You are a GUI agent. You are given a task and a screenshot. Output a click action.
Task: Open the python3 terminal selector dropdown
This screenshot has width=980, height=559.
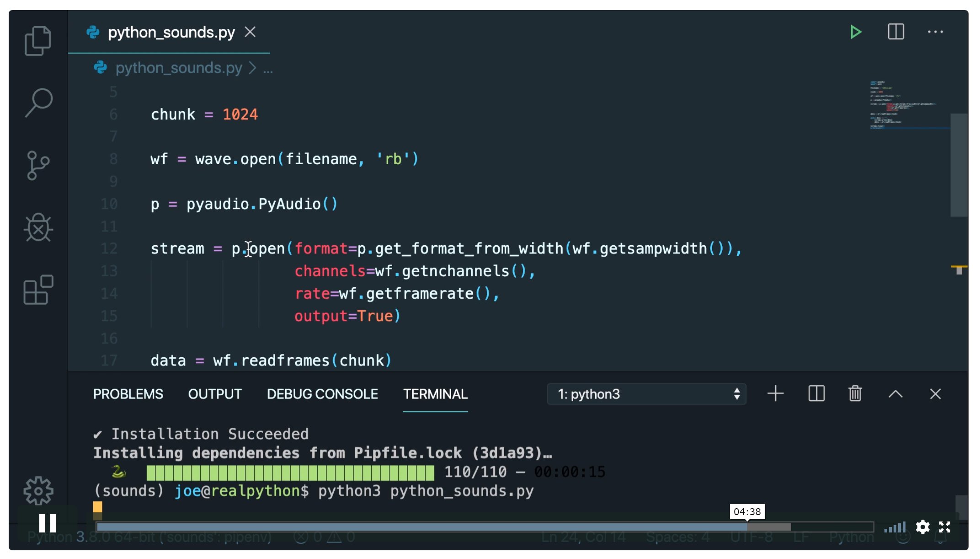click(x=646, y=394)
